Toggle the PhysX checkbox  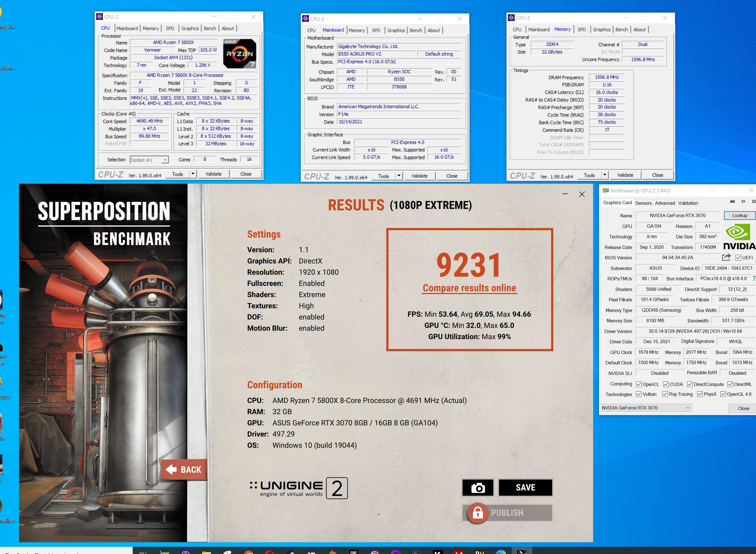(x=700, y=394)
